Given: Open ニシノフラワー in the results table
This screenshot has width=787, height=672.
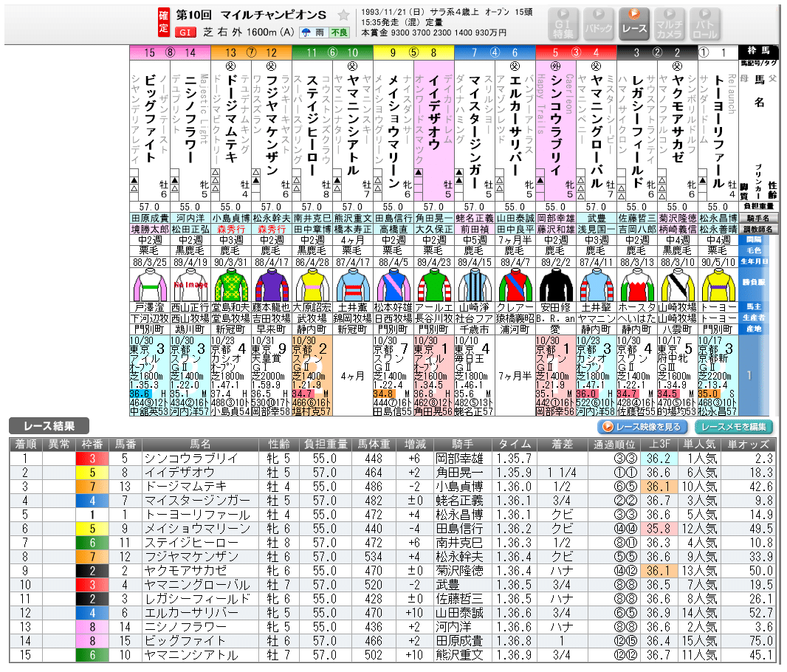Looking at the screenshot, I should point(185,627).
